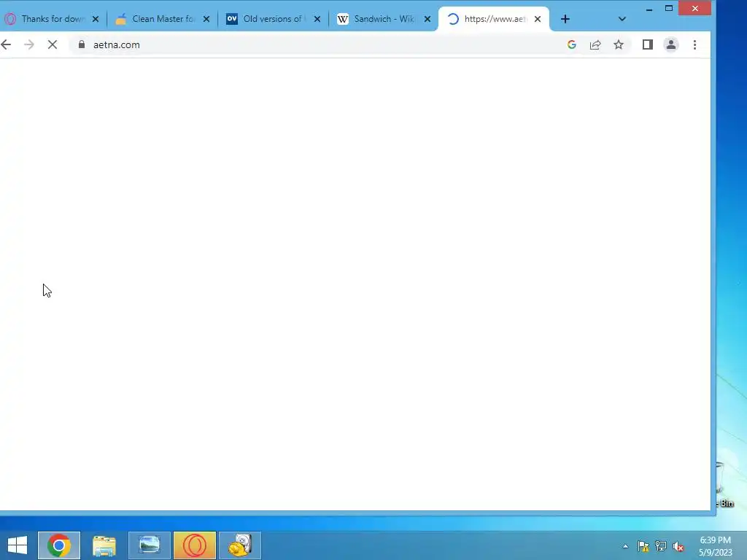View site info via the lock icon
The image size is (747, 560).
point(82,44)
